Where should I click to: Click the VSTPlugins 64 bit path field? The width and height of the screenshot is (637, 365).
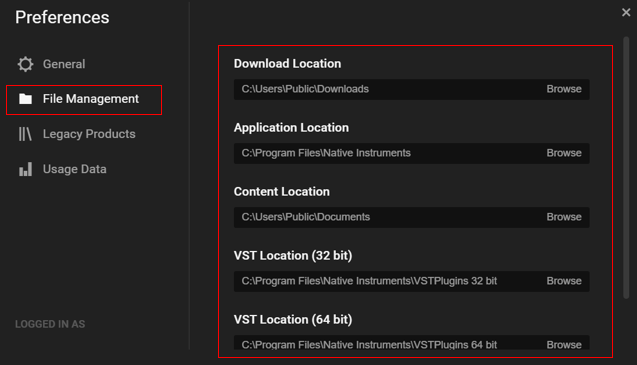(412, 343)
